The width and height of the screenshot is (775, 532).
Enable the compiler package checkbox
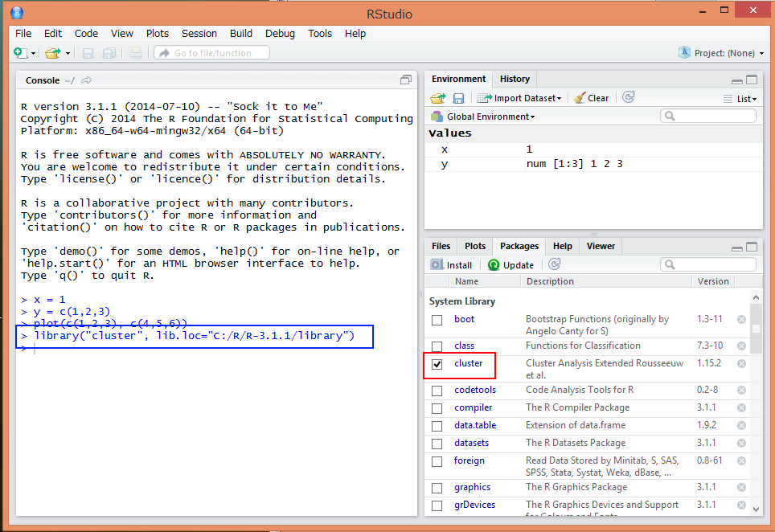coord(437,408)
